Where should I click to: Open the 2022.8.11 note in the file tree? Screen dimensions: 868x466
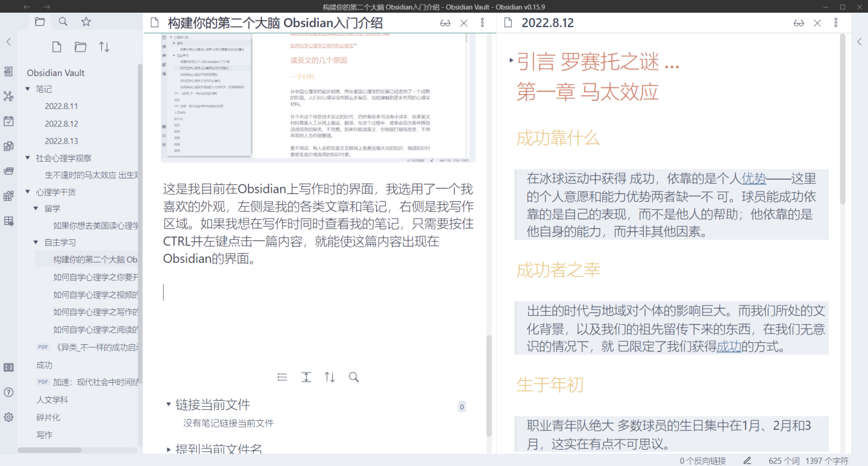pyautogui.click(x=61, y=106)
